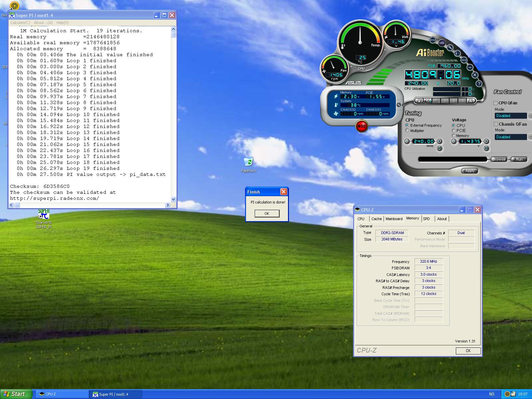Screen dimensions: 532x399
Task: Click the list icon on the AI Booster arc
Action: click(x=457, y=53)
